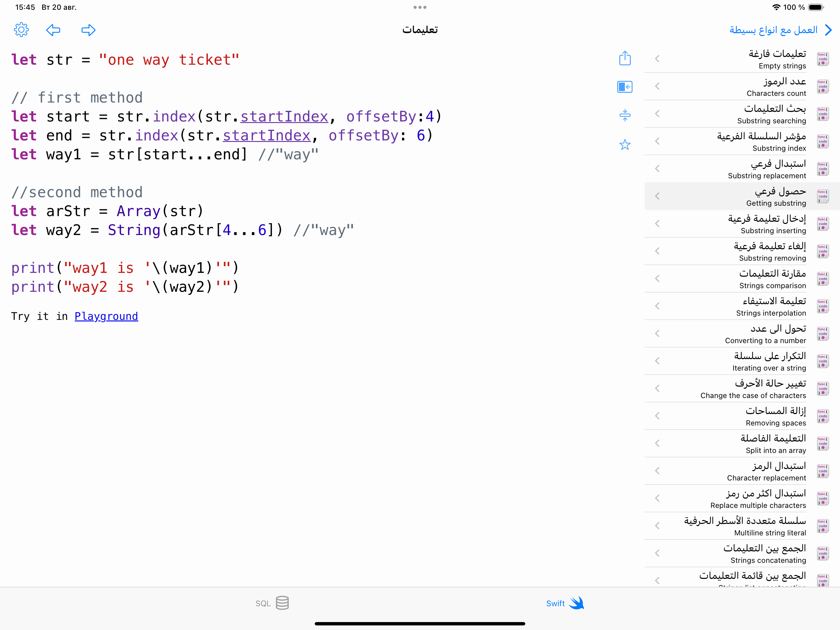Tap code icon beside Split into an array
Image resolution: width=840 pixels, height=630 pixels.
(823, 443)
